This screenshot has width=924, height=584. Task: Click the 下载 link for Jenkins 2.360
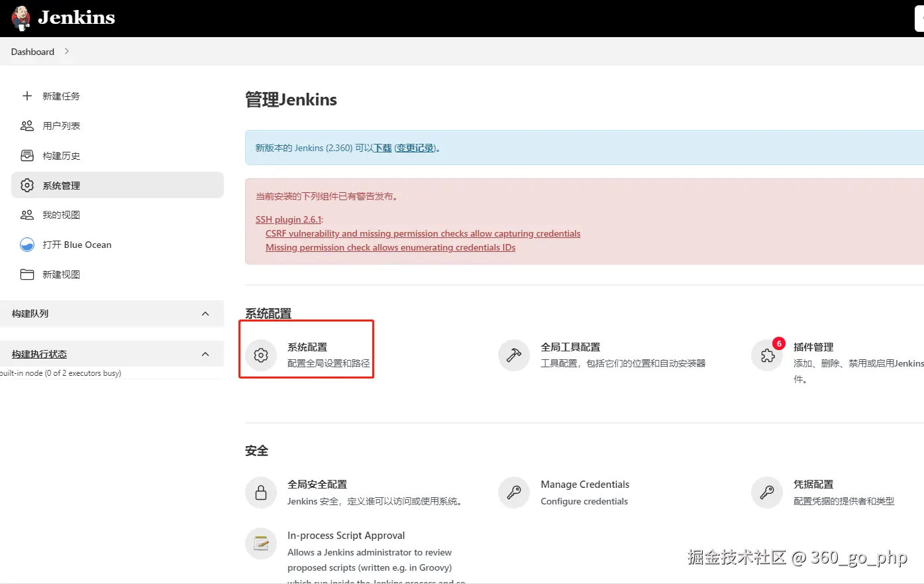(x=382, y=148)
